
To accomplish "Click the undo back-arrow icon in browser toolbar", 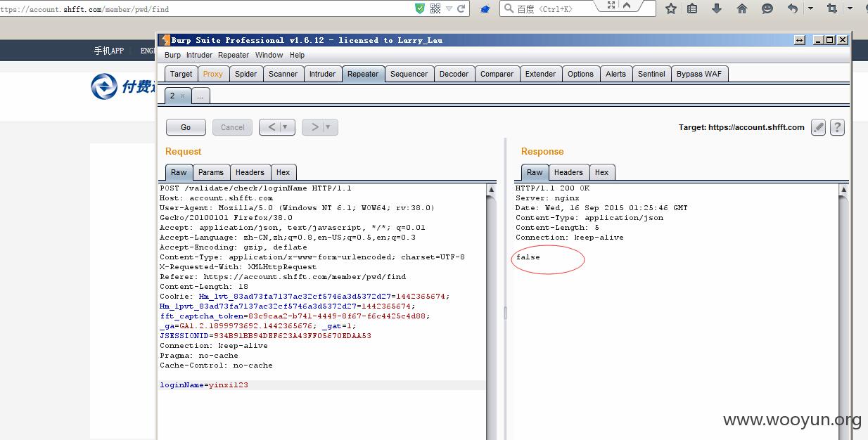I will 793,8.
